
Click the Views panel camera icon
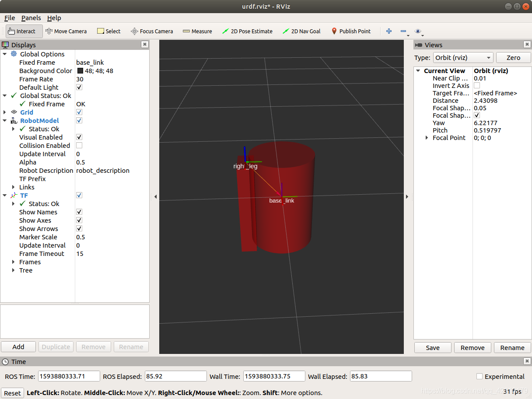click(x=419, y=45)
